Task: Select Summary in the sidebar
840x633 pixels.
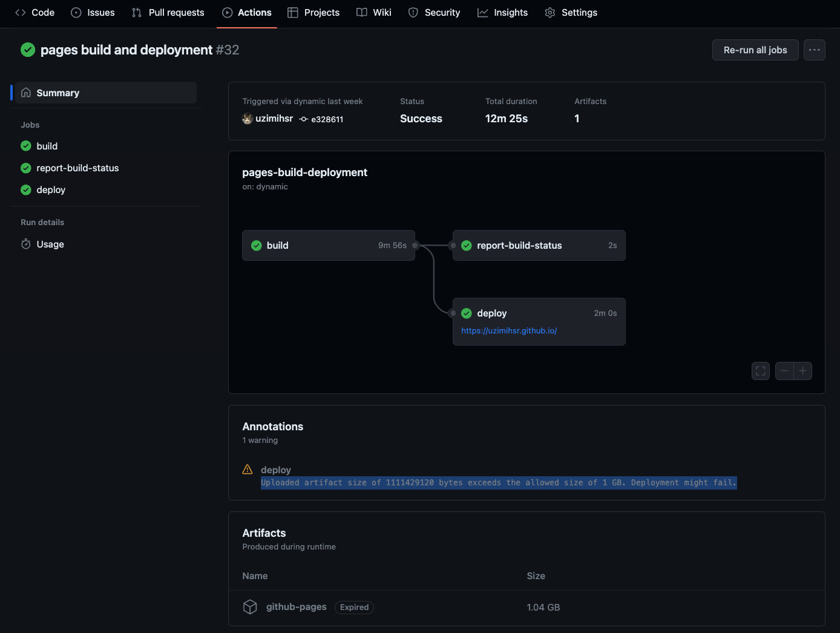Action: (x=106, y=93)
